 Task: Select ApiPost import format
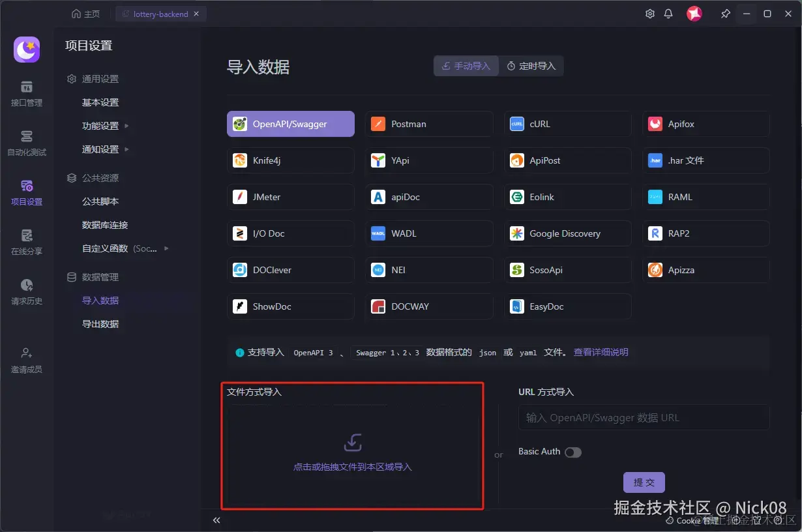click(x=567, y=160)
